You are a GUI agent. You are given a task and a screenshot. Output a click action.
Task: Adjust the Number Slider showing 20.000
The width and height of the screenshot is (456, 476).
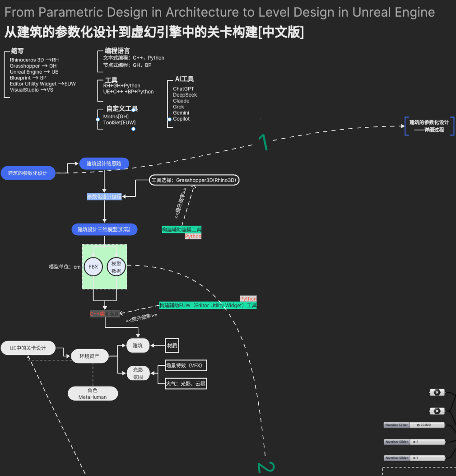point(414,425)
